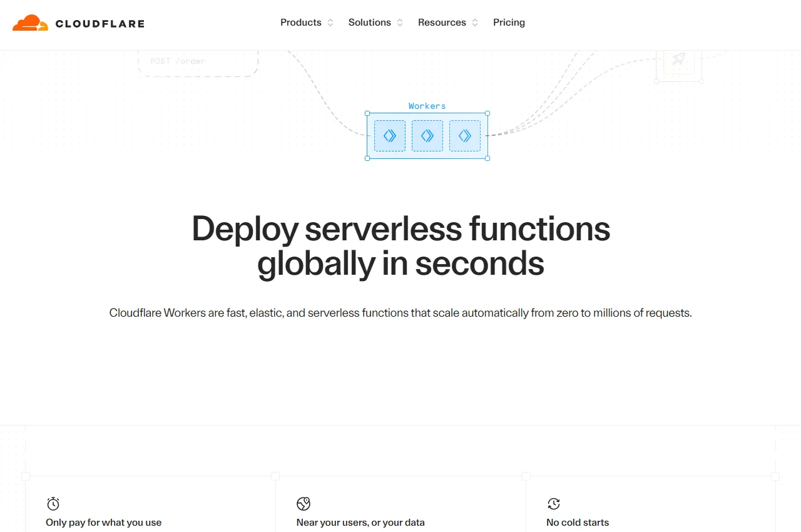The width and height of the screenshot is (801, 532).
Task: Expand the Products chevron arrow
Action: point(330,23)
